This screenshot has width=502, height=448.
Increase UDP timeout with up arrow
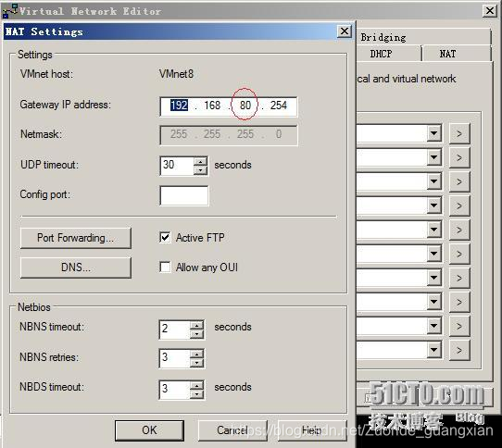(x=200, y=161)
